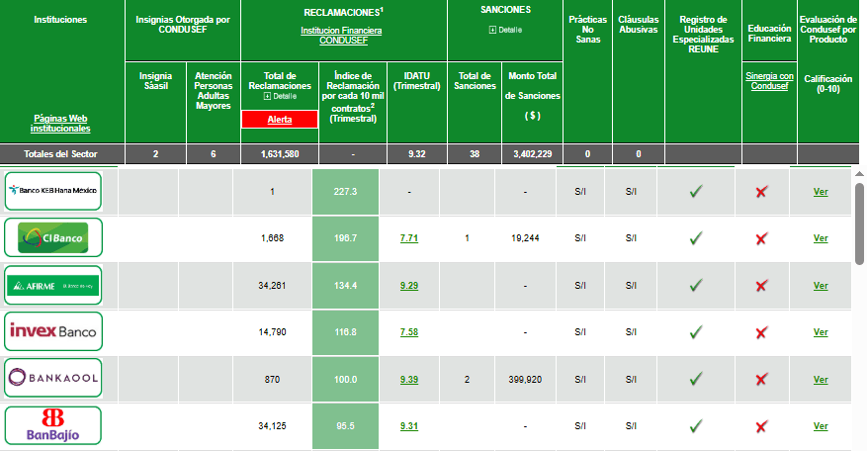Open Institucion Financiera CONDUSEF link
The height and width of the screenshot is (451, 868).
coord(343,36)
